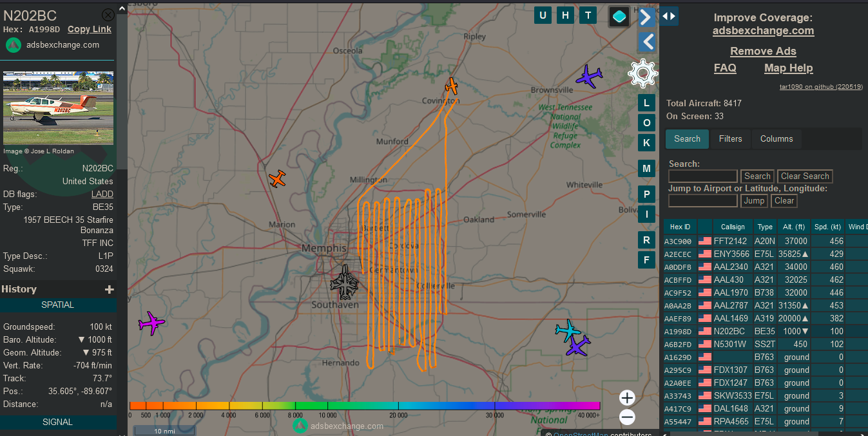Open the FAQ link
The image size is (868, 436).
coord(725,68)
